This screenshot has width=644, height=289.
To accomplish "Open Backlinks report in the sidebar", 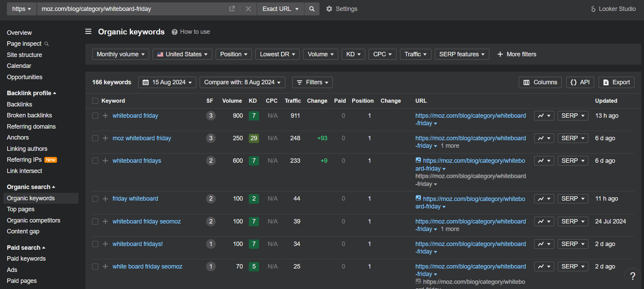I will [x=19, y=104].
